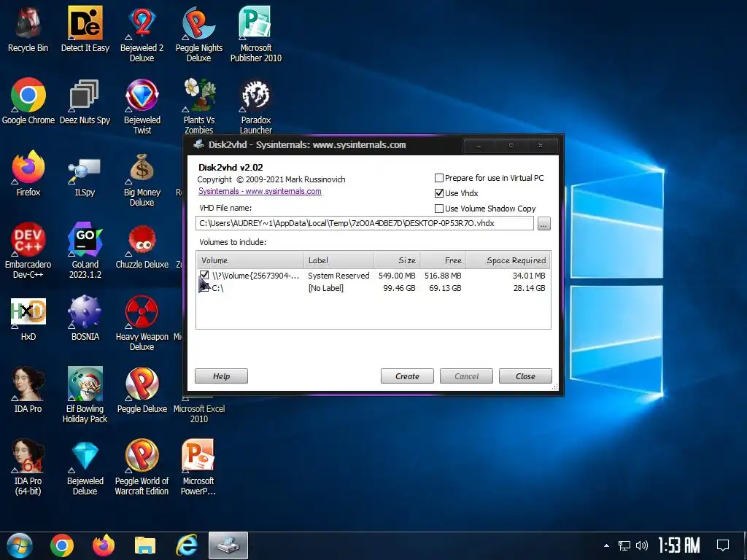The image size is (747, 560).
Task: Sort by Space Required column header
Action: point(508,260)
